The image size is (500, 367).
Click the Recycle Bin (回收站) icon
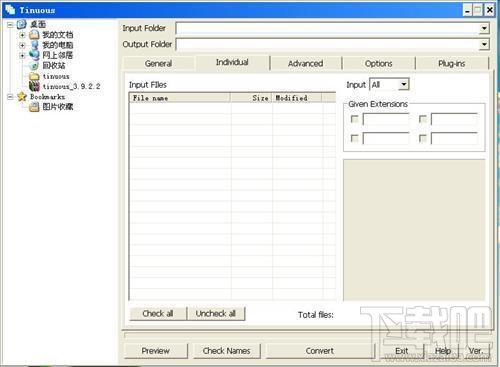pos(34,65)
